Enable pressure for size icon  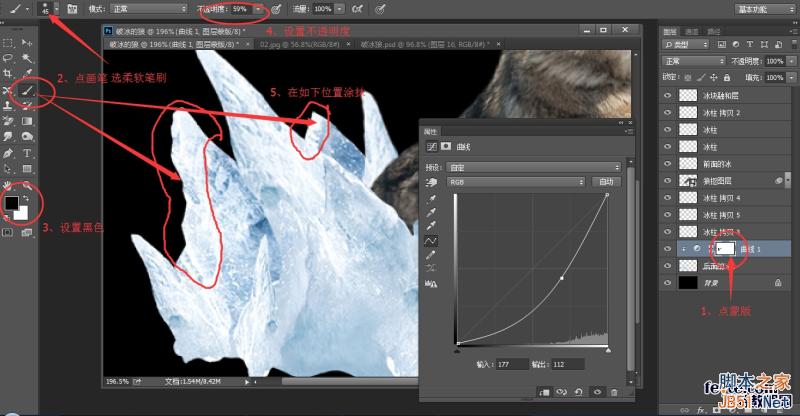click(380, 9)
